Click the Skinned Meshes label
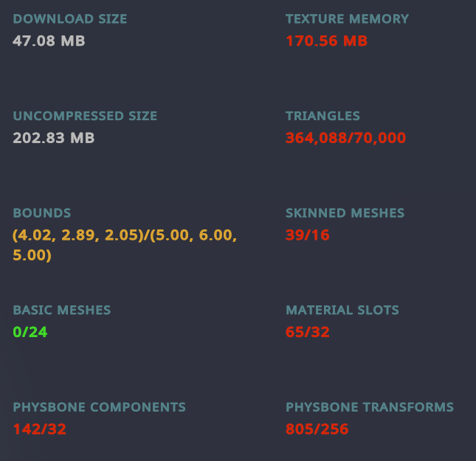Image resolution: width=476 pixels, height=461 pixels. click(x=345, y=213)
